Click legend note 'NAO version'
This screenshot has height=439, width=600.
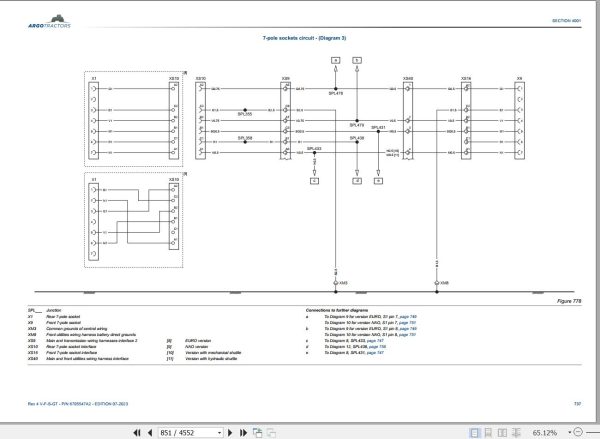(x=197, y=347)
